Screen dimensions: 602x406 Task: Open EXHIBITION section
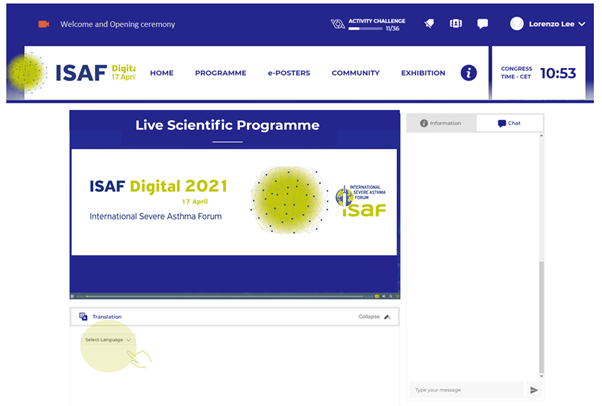[423, 73]
